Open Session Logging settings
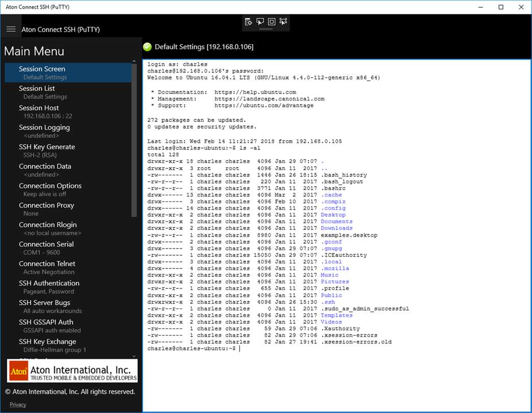The width and height of the screenshot is (532, 413). (68, 131)
